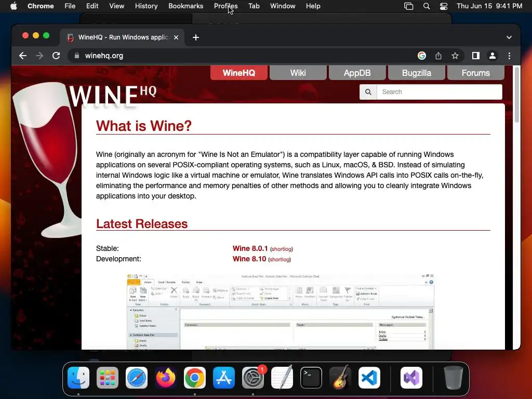This screenshot has width=532, height=399.
Task: Open the Chrome application menu
Action: pos(41,6)
